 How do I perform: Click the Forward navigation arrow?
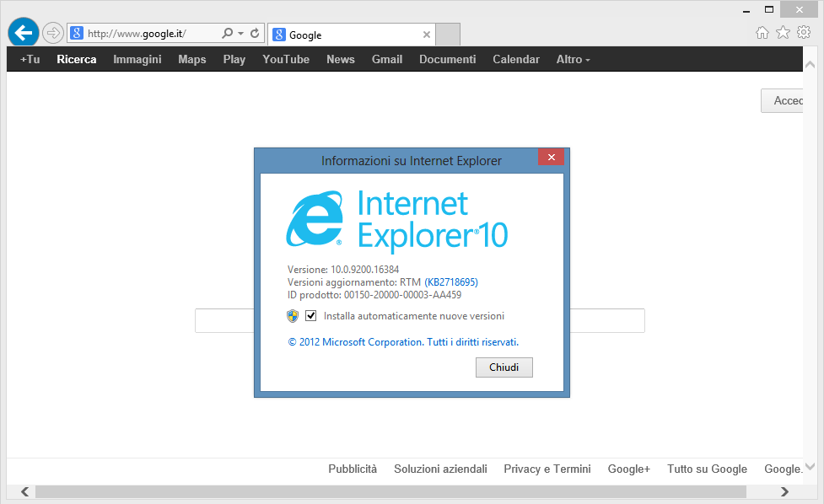click(52, 33)
